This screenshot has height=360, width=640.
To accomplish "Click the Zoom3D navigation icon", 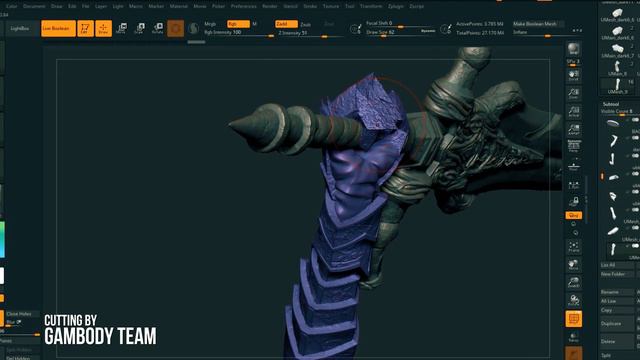I will click(x=573, y=282).
